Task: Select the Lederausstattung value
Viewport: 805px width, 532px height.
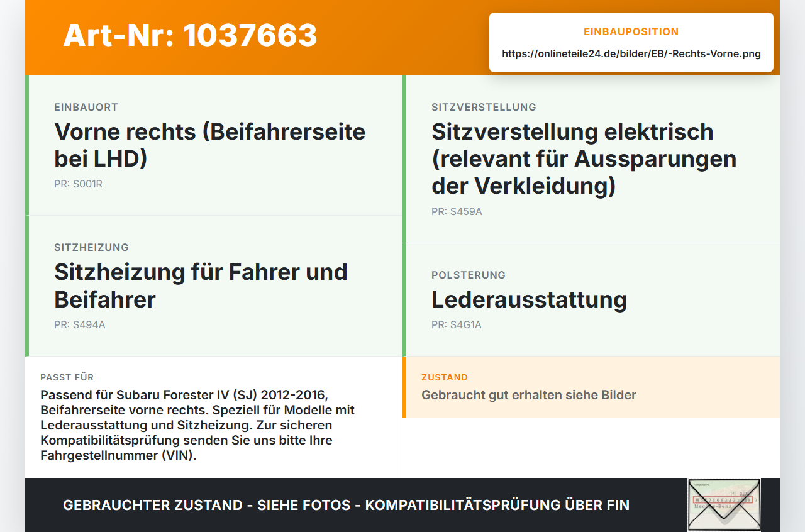Action: 529,299
